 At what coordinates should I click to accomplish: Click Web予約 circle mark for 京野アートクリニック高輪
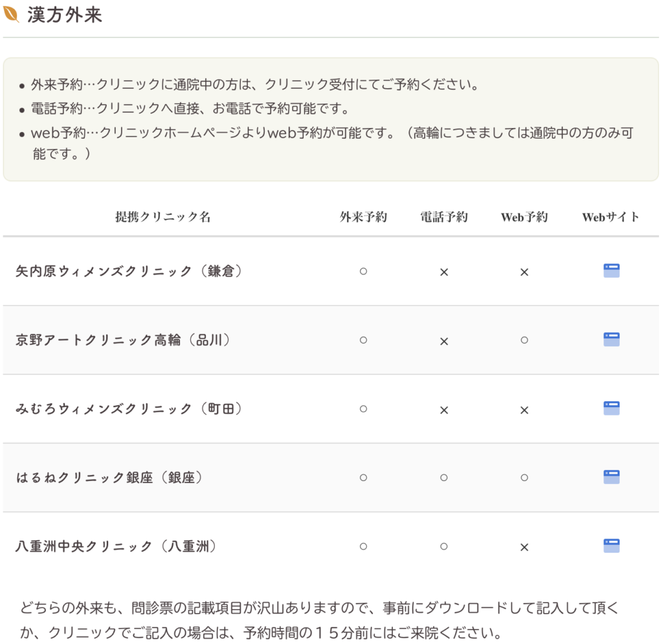[524, 340]
